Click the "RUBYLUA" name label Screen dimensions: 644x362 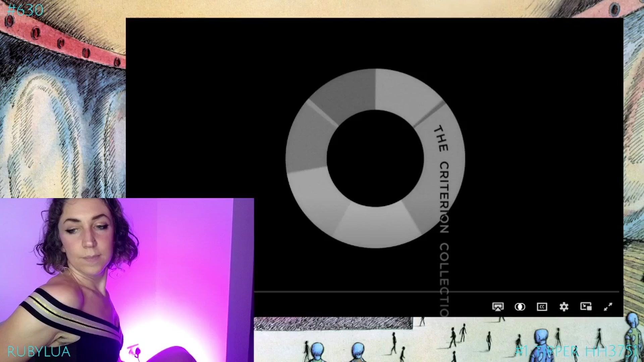coord(39,352)
